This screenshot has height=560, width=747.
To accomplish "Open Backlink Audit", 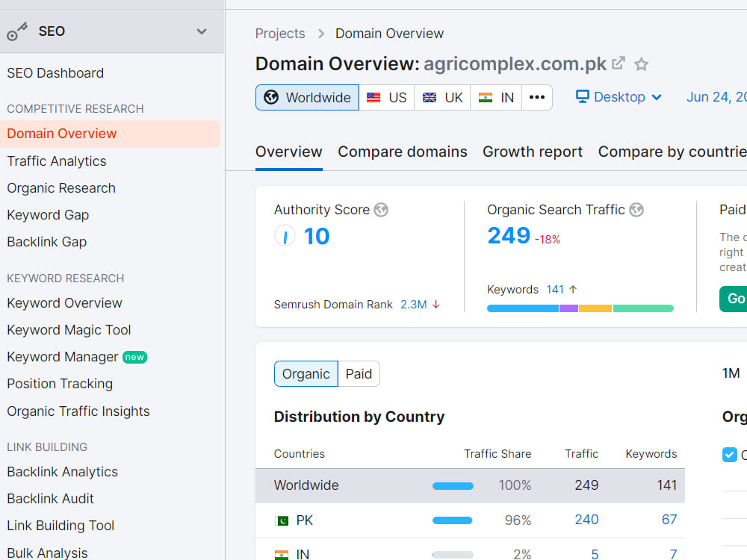I will [x=50, y=499].
